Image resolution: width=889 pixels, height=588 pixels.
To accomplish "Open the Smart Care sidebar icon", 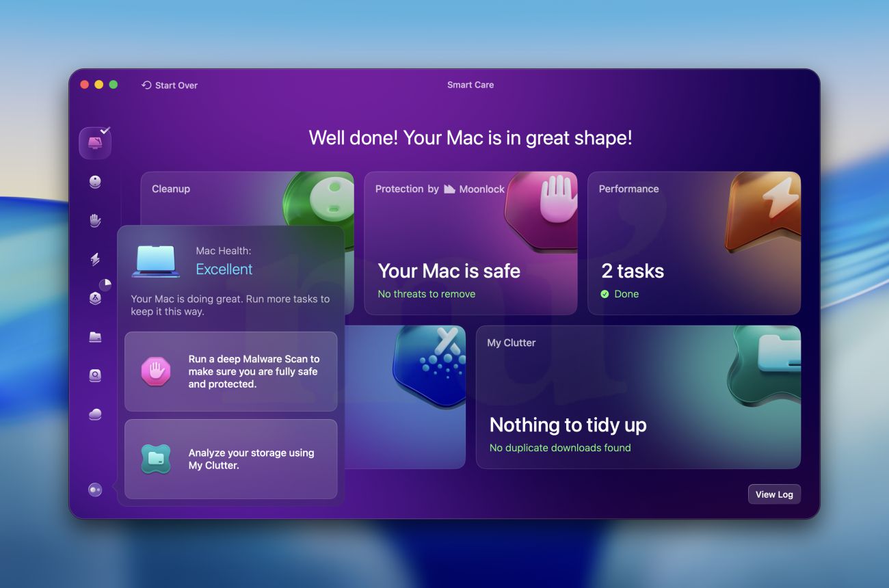I will 95,143.
